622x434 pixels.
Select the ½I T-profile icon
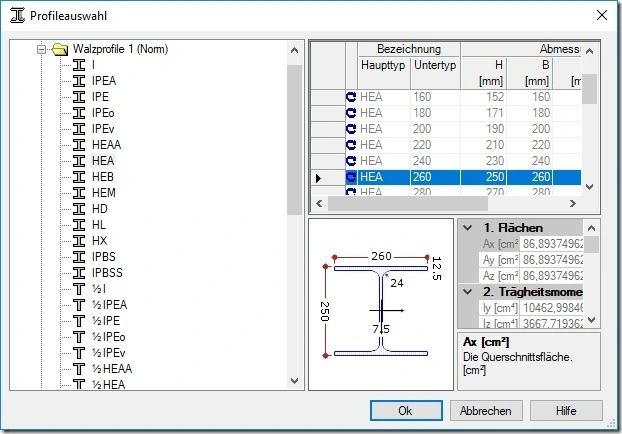(x=79, y=289)
